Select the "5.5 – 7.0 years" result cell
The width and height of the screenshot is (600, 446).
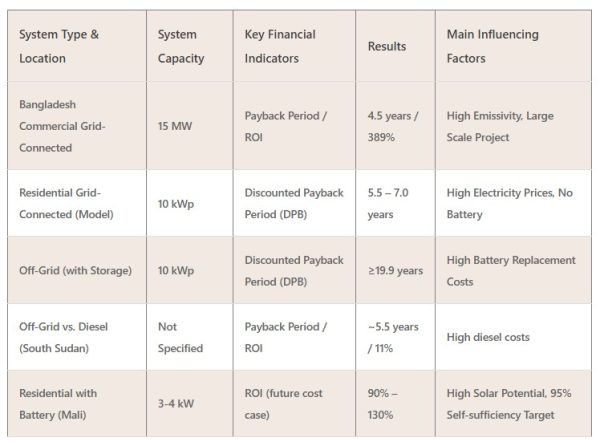pos(390,202)
